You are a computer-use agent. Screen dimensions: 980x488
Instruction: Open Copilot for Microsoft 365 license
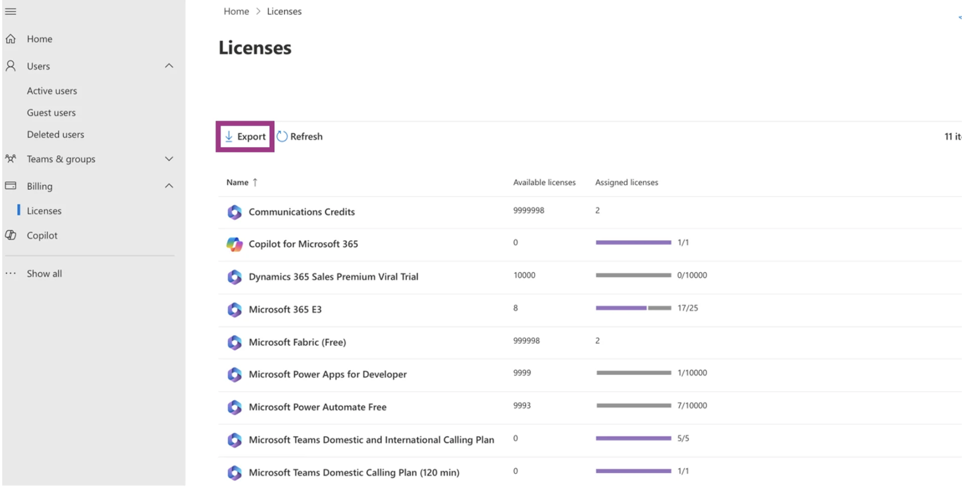pyautogui.click(x=303, y=244)
